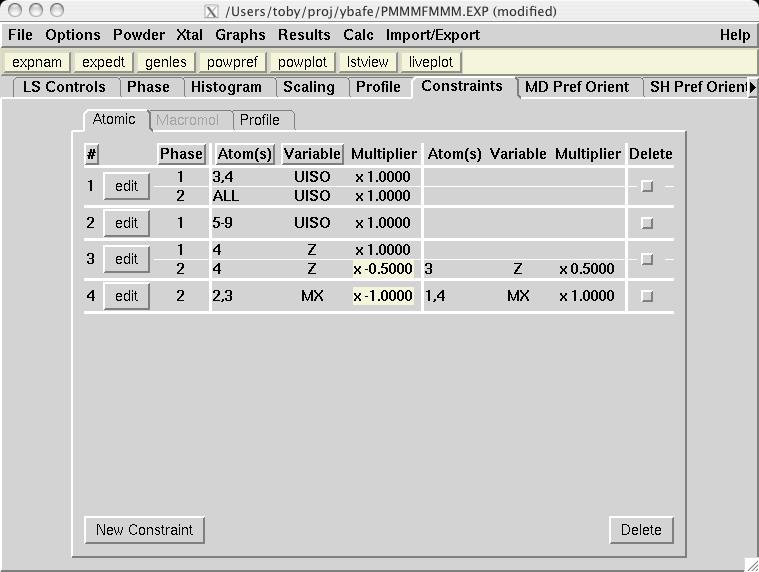
Task: Open the Graphs menu
Action: click(x=240, y=35)
